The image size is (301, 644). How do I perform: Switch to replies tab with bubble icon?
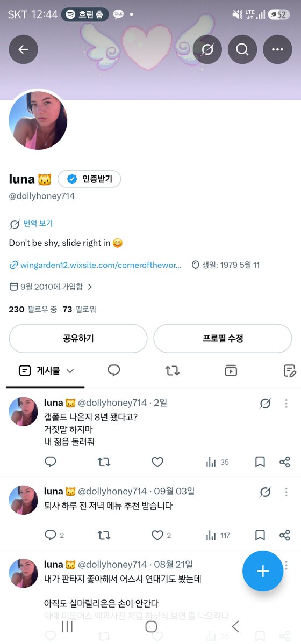[x=113, y=370]
